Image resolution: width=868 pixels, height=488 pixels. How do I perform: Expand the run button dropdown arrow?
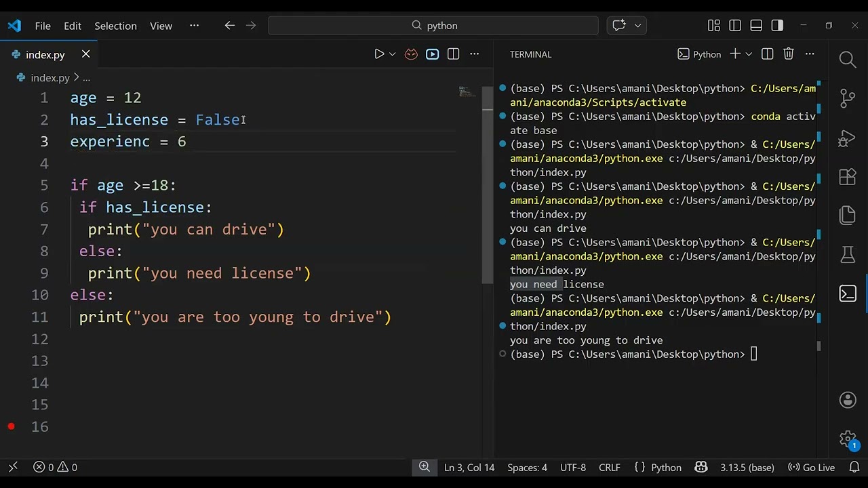(392, 54)
